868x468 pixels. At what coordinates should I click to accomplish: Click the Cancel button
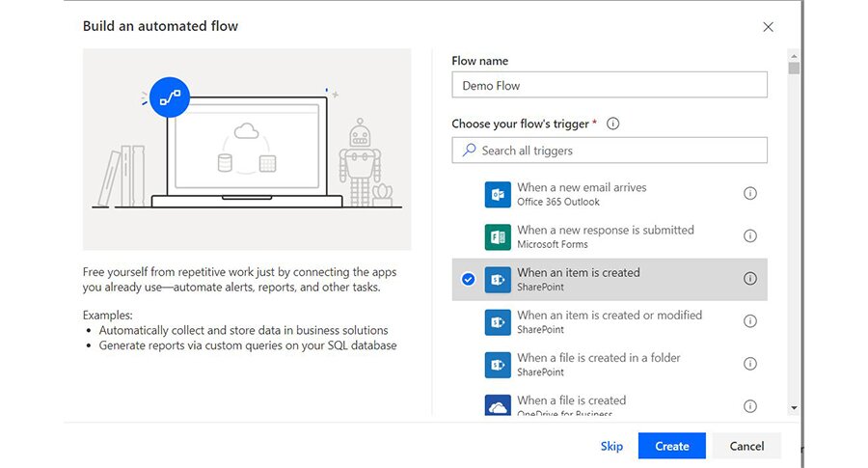click(x=746, y=446)
